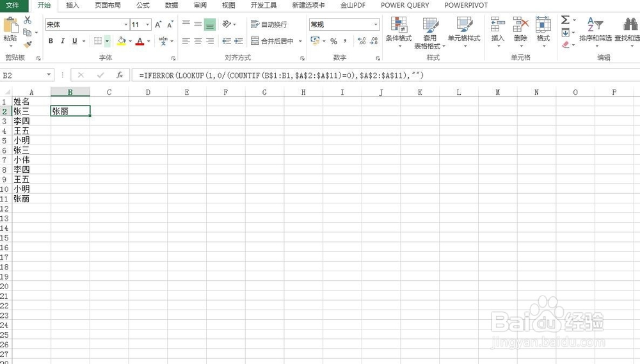Switch to the 页面布局 tab
The height and width of the screenshot is (364, 640).
pyautogui.click(x=108, y=5)
